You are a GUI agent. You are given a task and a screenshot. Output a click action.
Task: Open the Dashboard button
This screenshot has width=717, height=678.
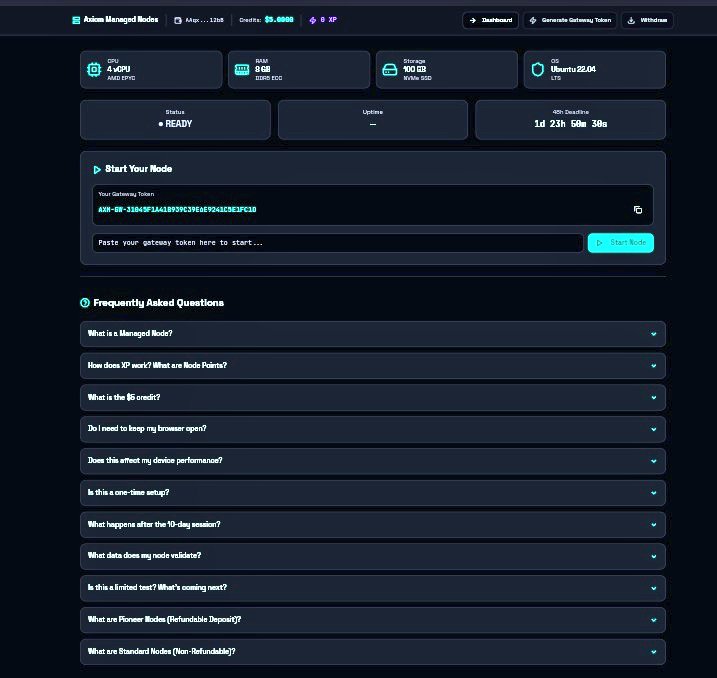491,20
